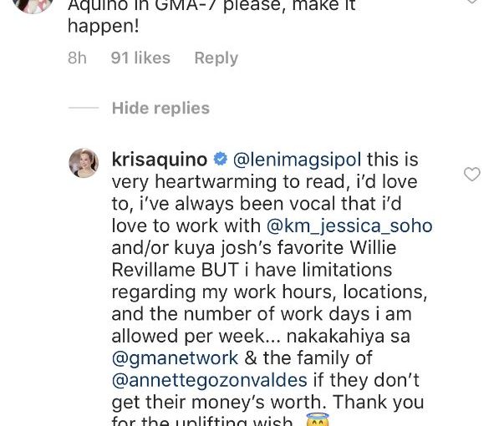Image resolution: width=504 pixels, height=426 pixels.
Task: Tap 'Aquino in GMA-7 please' comment text
Action: 176,6
